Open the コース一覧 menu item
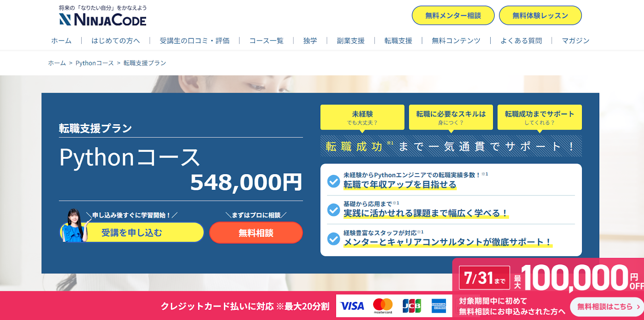 pyautogui.click(x=266, y=41)
